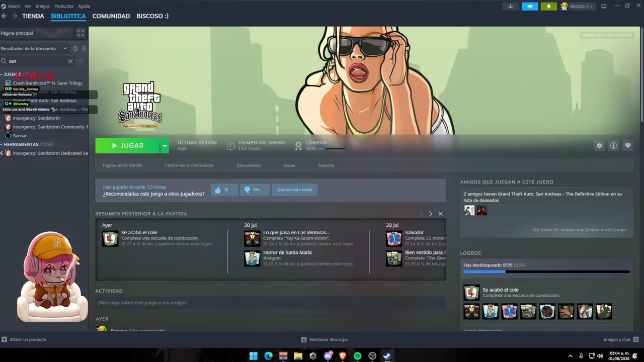Open the Biscoso :) account dropdown
644x362 pixels.
[577, 6]
